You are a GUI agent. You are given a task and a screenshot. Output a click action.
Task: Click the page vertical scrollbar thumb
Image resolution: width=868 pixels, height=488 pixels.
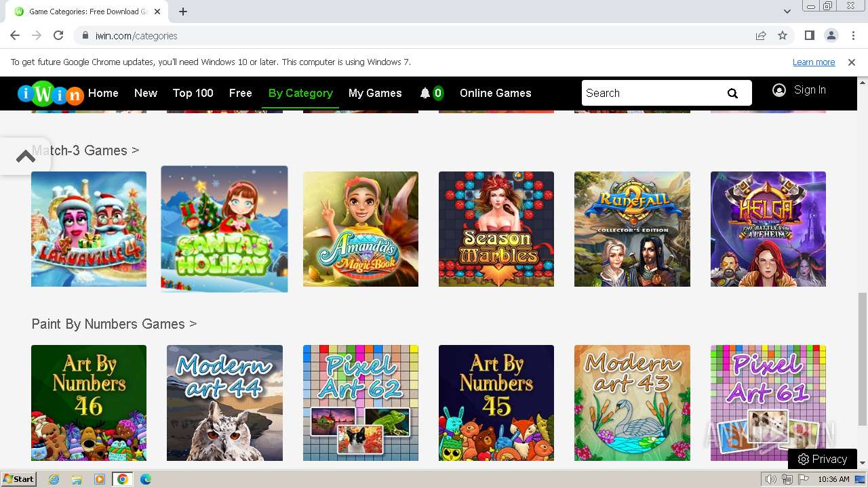click(x=863, y=359)
